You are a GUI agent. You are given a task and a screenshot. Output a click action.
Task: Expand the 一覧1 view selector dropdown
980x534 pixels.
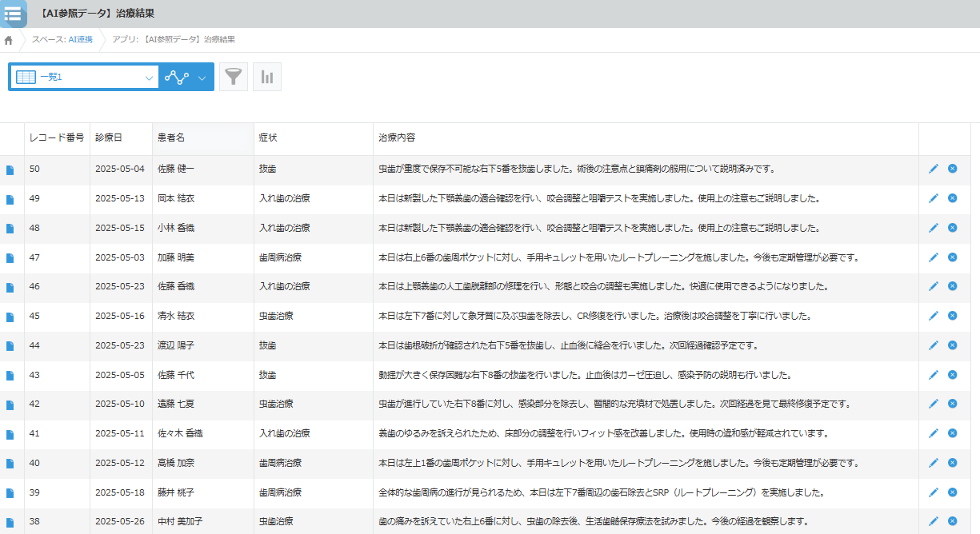click(x=149, y=78)
